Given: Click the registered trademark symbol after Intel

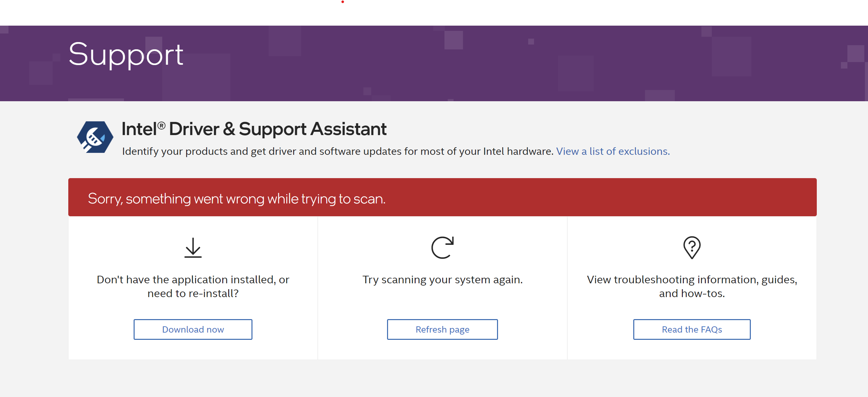Looking at the screenshot, I should point(162,126).
